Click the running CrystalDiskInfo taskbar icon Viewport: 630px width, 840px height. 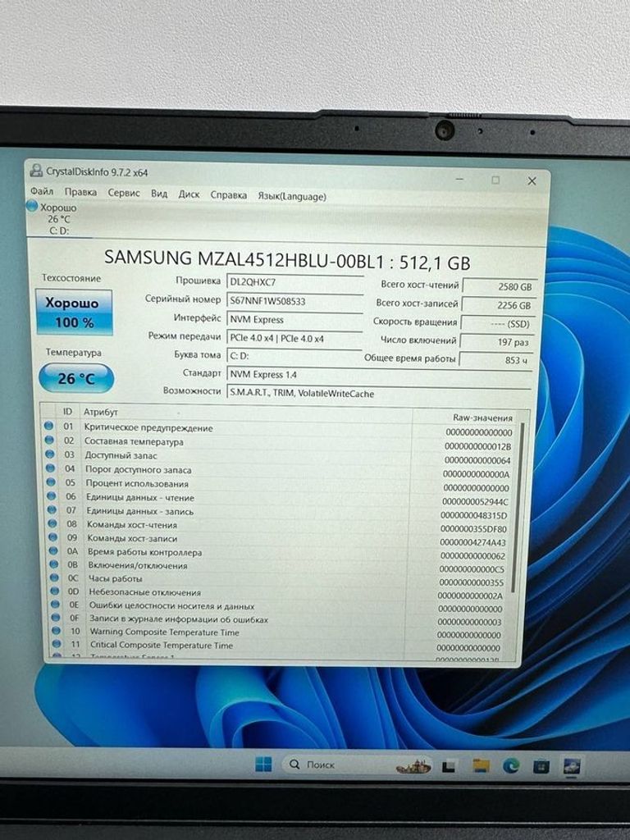(x=572, y=767)
